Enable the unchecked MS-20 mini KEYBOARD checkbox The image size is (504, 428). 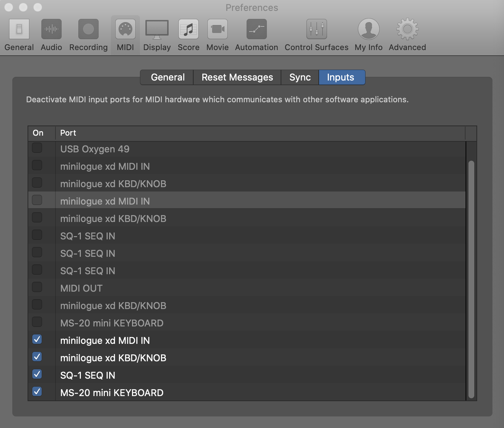37,322
